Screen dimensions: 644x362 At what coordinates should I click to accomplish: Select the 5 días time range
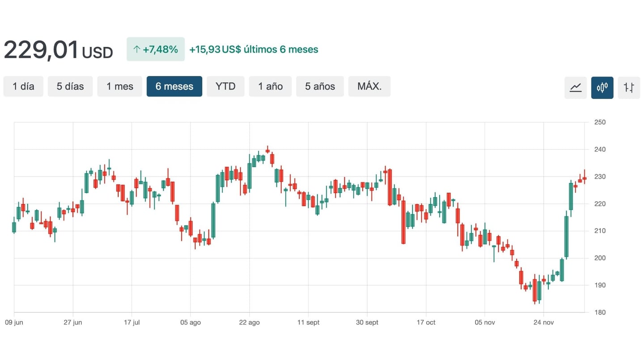click(70, 86)
